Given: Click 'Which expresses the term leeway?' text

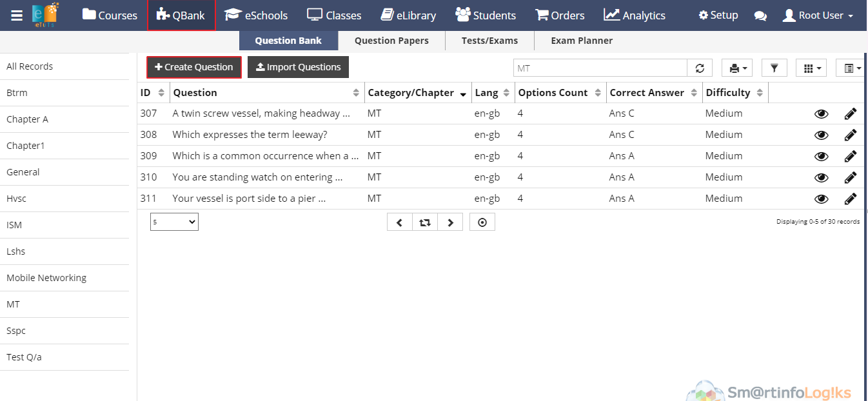Looking at the screenshot, I should (x=250, y=135).
